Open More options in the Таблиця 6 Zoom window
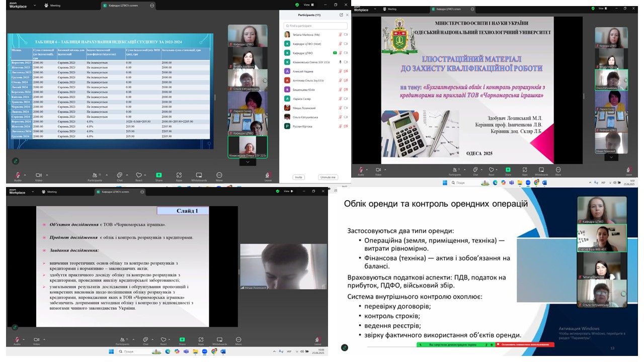Screen dimensions: 644x362 click(x=219, y=176)
